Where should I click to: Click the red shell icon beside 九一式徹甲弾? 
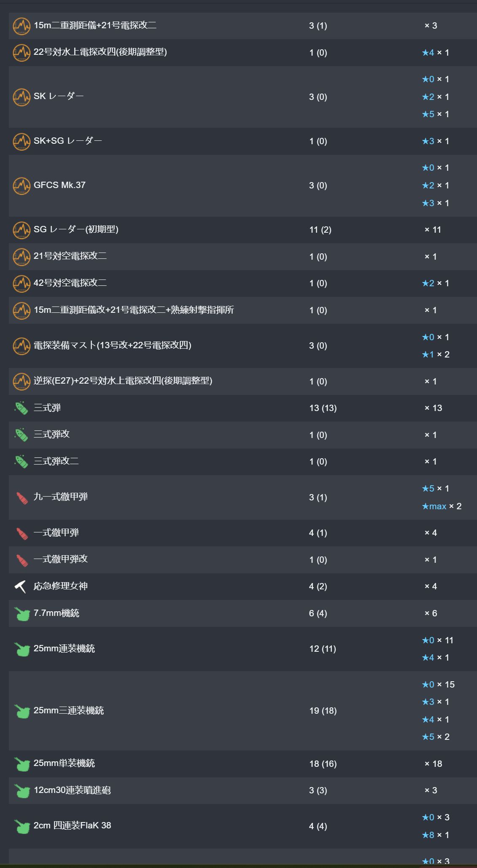pyautogui.click(x=22, y=497)
